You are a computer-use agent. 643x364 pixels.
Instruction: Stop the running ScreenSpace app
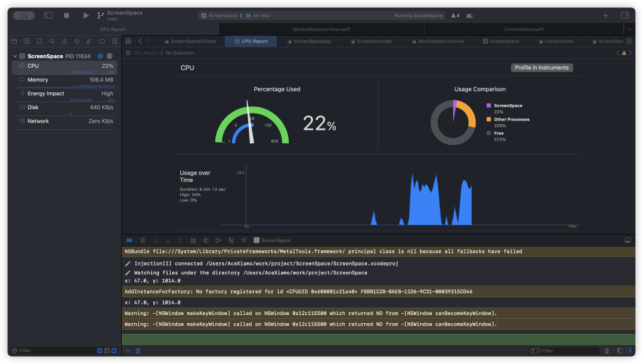tap(67, 15)
